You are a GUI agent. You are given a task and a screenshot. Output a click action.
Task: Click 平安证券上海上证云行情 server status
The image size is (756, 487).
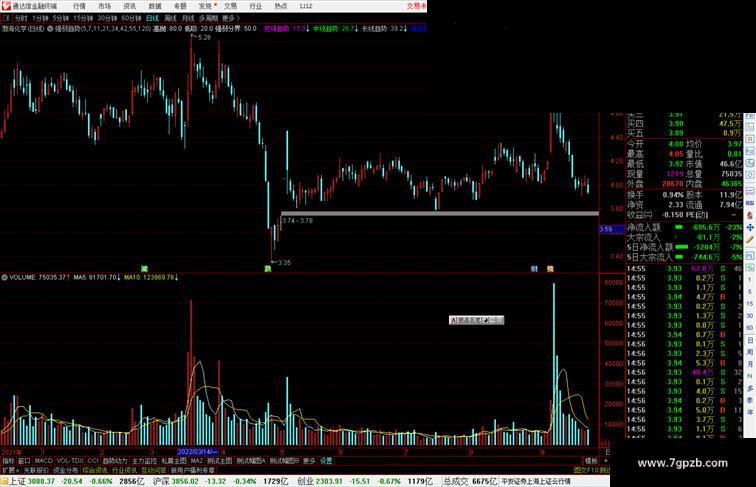(x=536, y=481)
